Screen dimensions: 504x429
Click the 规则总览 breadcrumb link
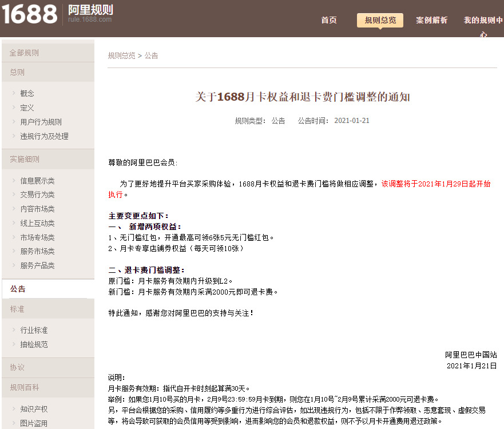[x=121, y=55]
